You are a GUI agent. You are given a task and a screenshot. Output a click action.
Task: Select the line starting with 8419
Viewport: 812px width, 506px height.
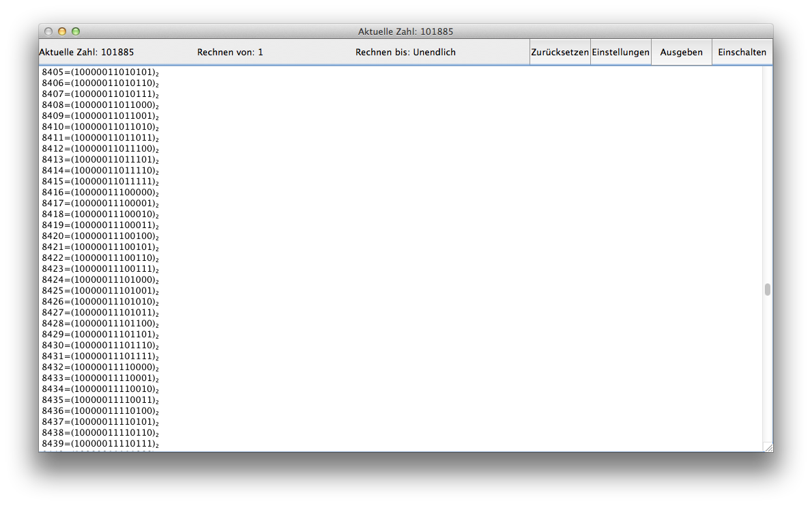click(x=100, y=225)
